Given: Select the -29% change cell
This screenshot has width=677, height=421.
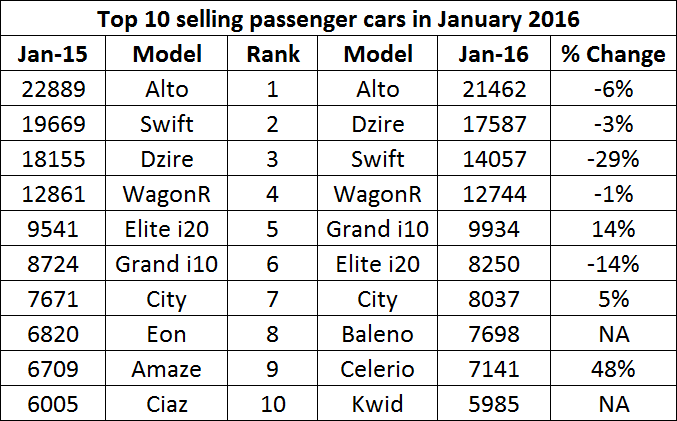Looking at the screenshot, I should coord(612,159).
